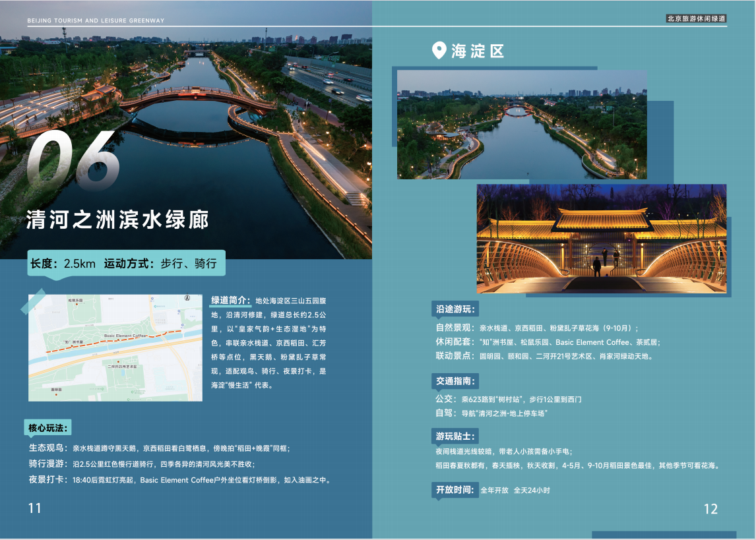Select the 核心玩法 section tag
This screenshot has width=756, height=540.
pyautogui.click(x=48, y=428)
